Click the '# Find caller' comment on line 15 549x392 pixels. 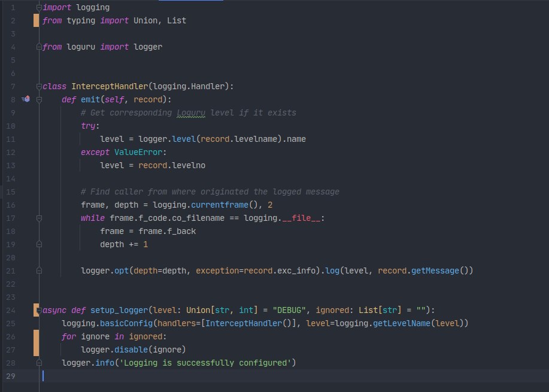(210, 192)
